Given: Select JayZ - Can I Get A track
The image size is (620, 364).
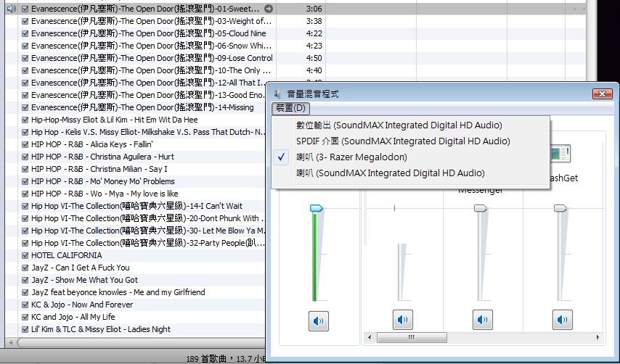Looking at the screenshot, I should [81, 268].
